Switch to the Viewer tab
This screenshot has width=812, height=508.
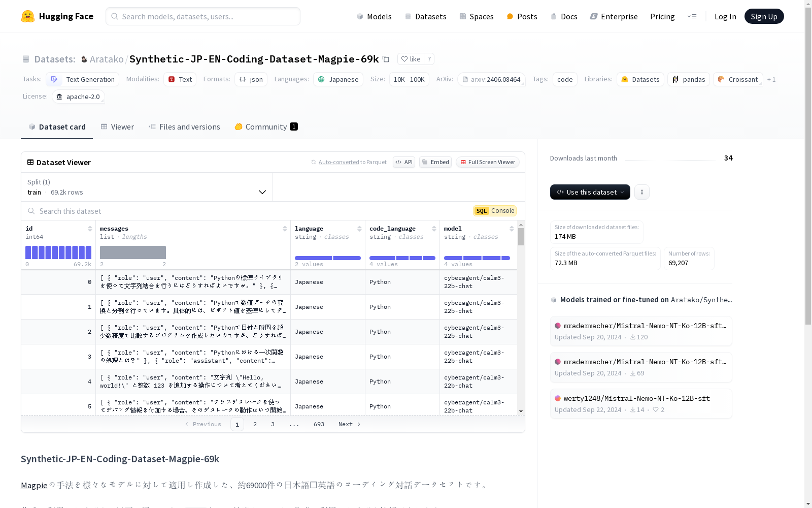tap(117, 127)
